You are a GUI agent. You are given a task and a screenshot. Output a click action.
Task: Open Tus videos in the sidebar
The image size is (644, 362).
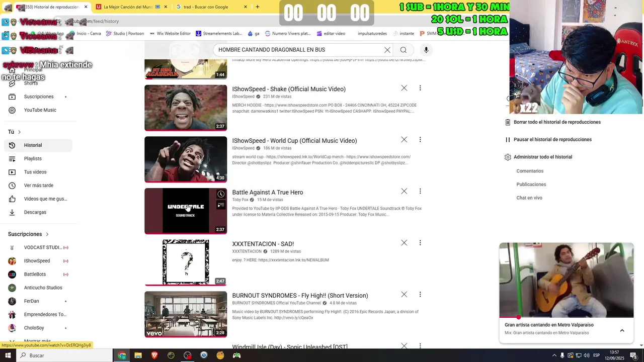38,172
